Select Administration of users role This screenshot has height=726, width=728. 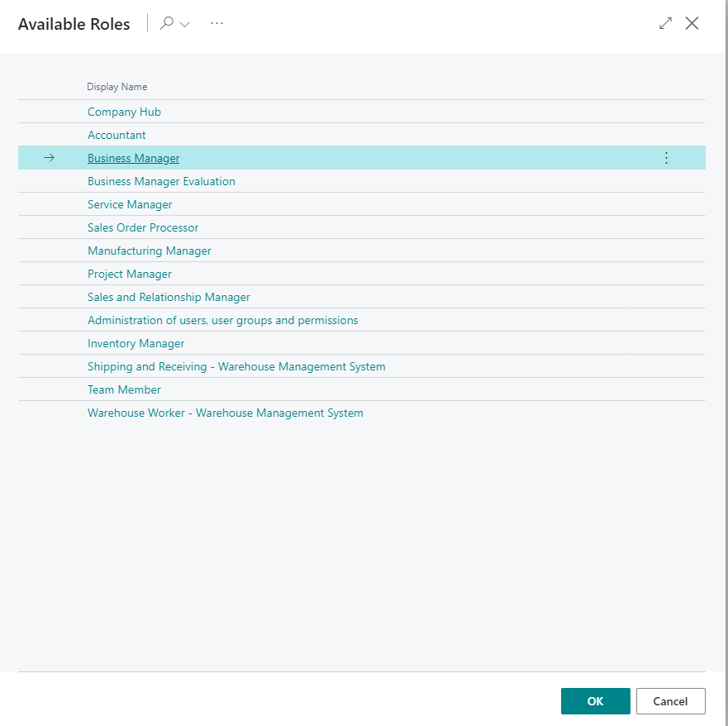[x=222, y=320]
